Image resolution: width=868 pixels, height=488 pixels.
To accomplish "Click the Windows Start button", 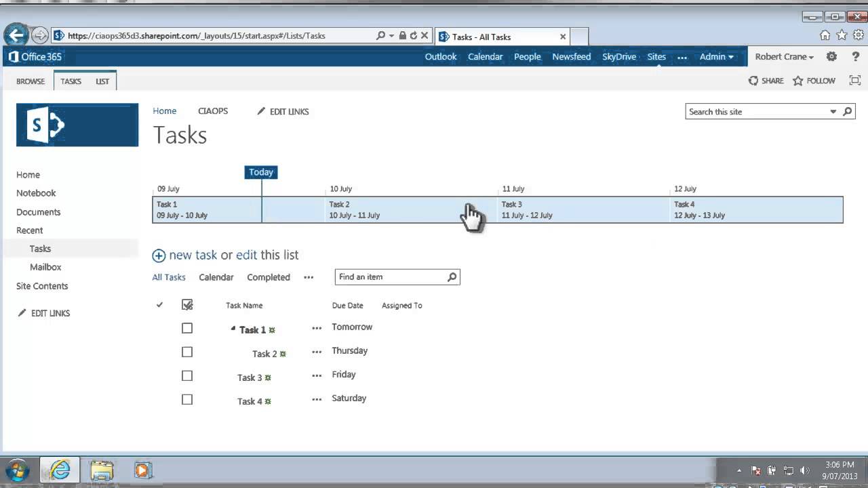I will click(x=17, y=470).
